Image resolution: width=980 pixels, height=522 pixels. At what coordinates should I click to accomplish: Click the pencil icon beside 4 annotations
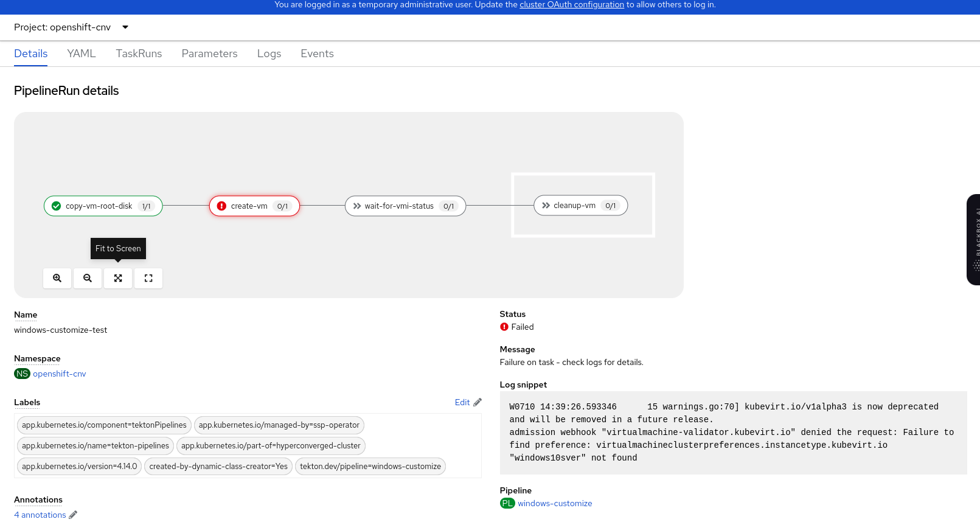[x=73, y=515]
